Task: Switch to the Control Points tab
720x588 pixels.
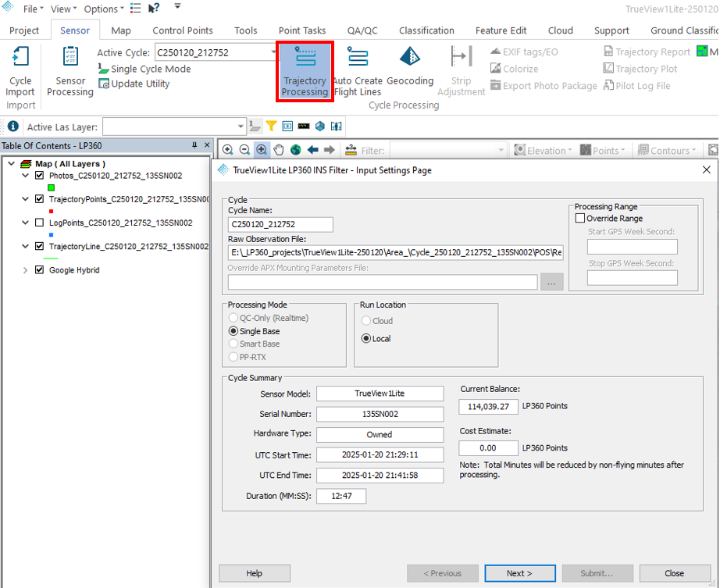Action: [x=183, y=30]
